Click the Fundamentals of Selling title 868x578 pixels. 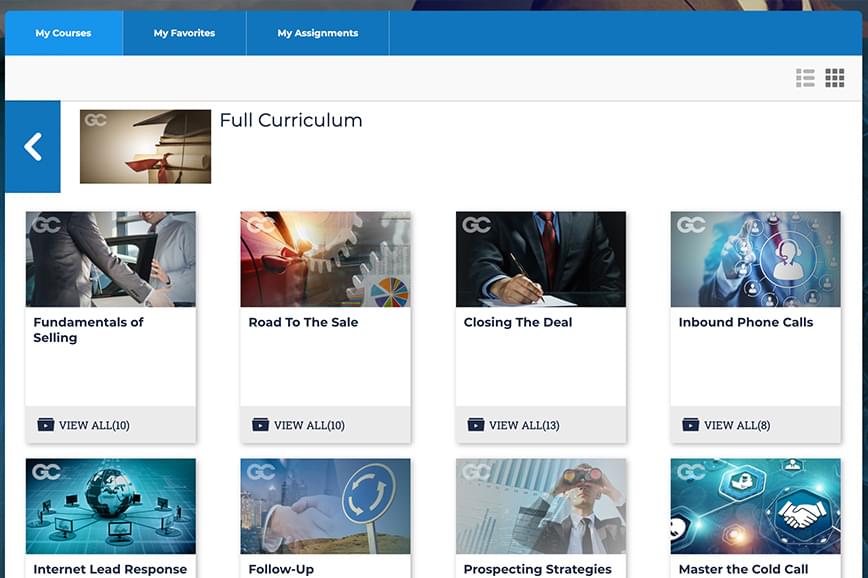(x=89, y=330)
